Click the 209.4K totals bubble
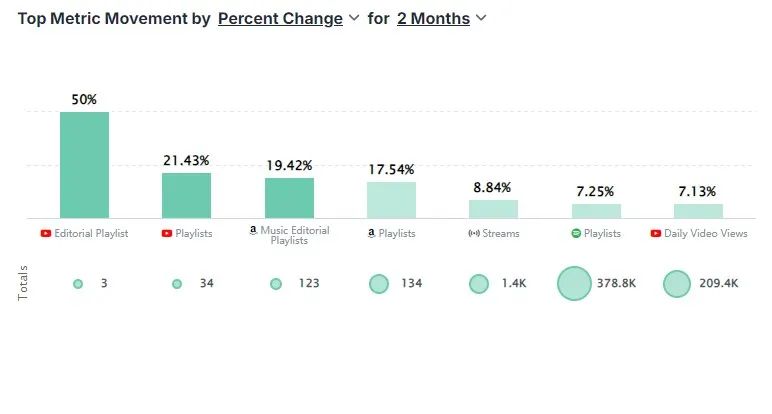The height and width of the screenshot is (414, 772). pyautogui.click(x=677, y=284)
